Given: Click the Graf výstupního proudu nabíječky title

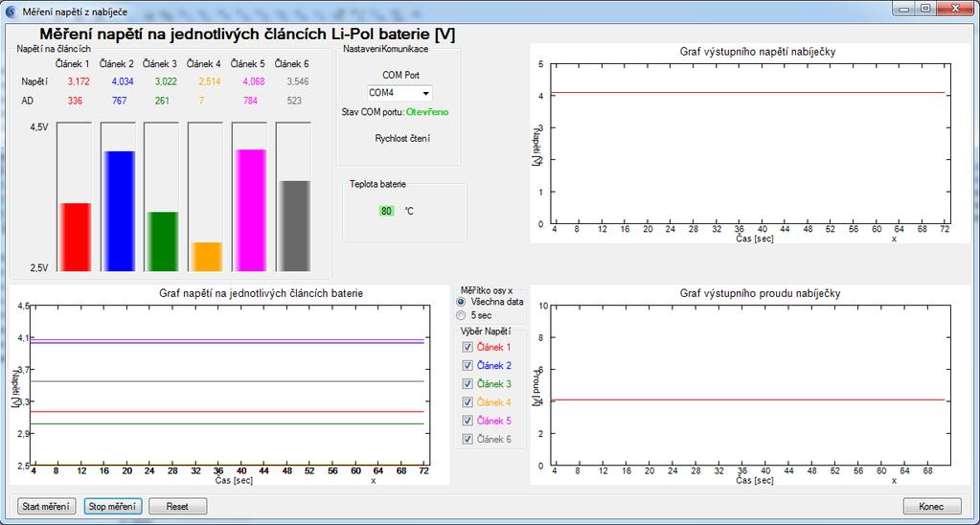Looking at the screenshot, I should tap(760, 292).
